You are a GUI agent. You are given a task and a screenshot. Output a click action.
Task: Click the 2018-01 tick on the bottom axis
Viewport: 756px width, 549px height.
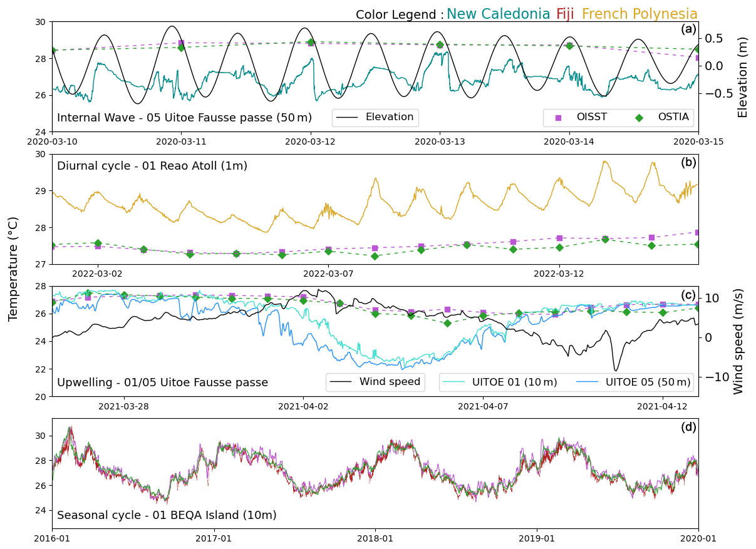[x=375, y=538]
